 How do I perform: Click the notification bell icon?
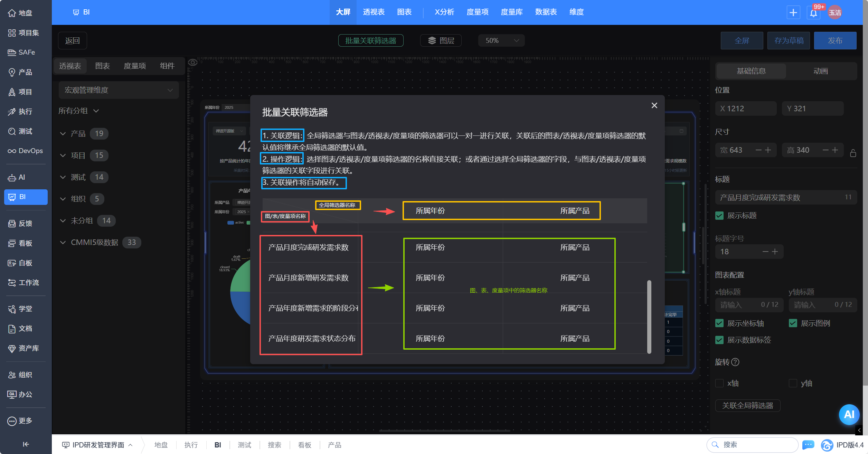(813, 13)
